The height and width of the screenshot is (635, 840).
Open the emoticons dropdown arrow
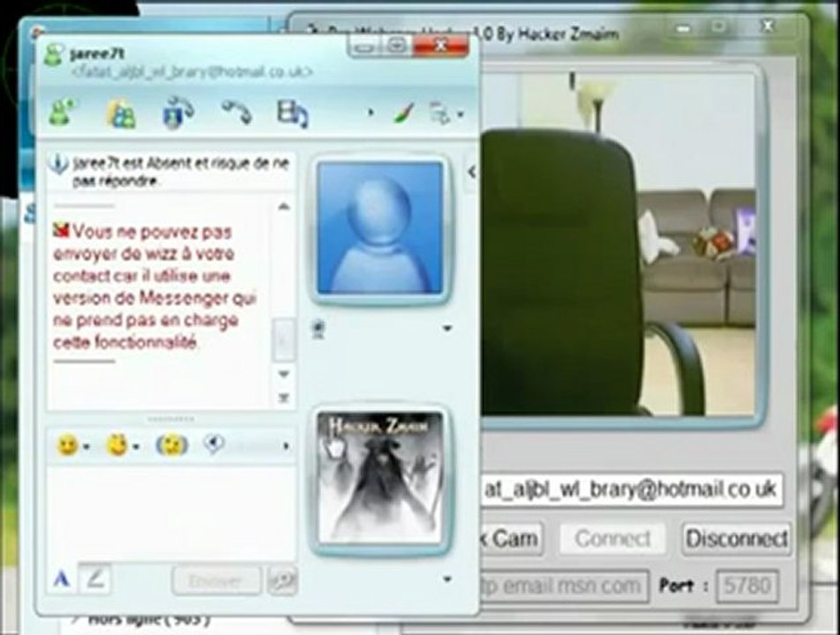point(86,447)
